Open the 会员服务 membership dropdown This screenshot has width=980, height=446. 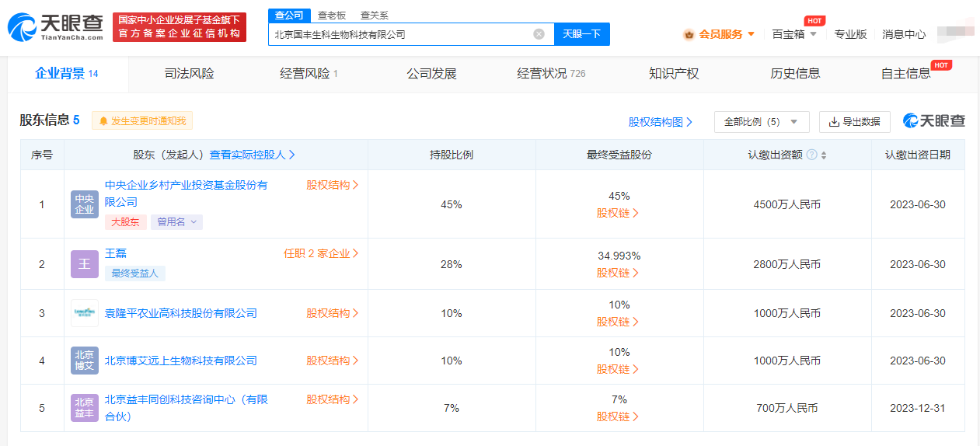pyautogui.click(x=719, y=34)
